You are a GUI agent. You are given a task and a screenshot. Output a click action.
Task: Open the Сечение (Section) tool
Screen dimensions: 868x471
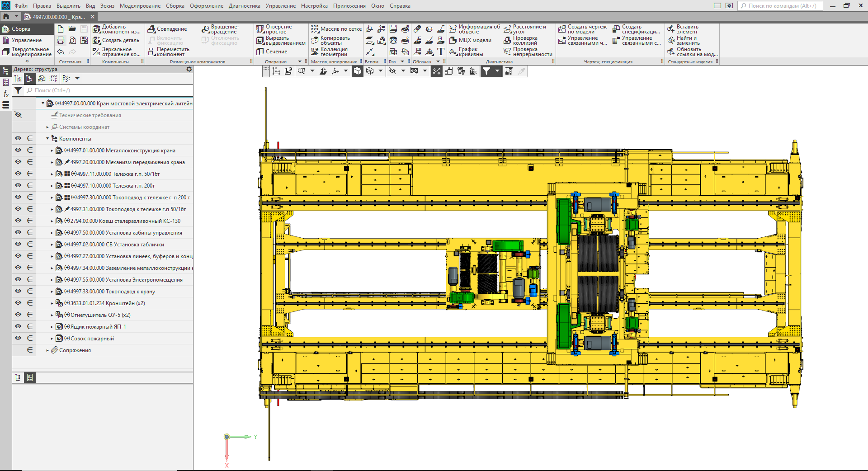(x=260, y=52)
